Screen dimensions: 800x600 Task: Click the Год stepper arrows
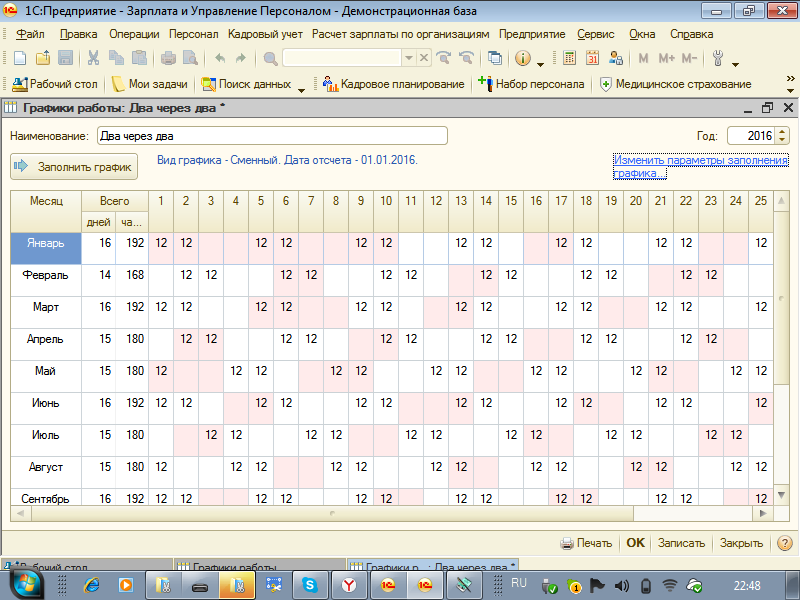pos(782,135)
